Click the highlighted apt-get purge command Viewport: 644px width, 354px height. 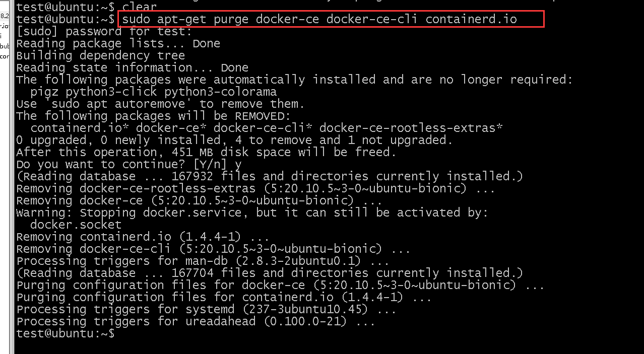(x=319, y=20)
